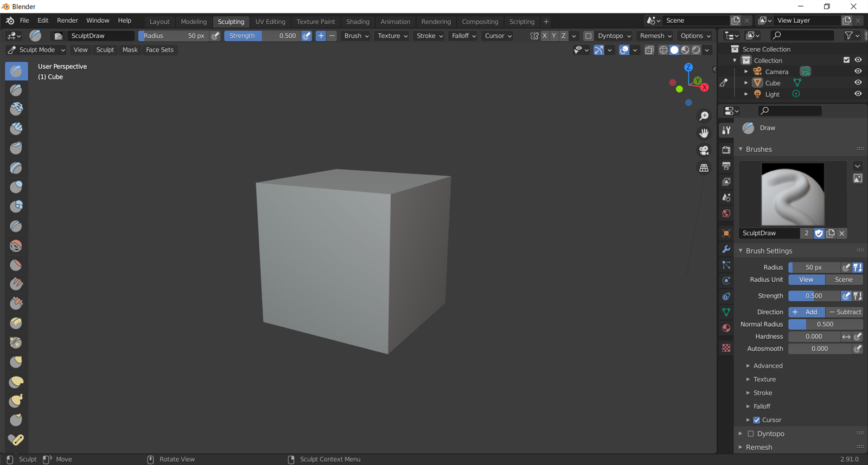Open the Falloff dropdown in header
The height and width of the screenshot is (465, 868).
tap(464, 36)
